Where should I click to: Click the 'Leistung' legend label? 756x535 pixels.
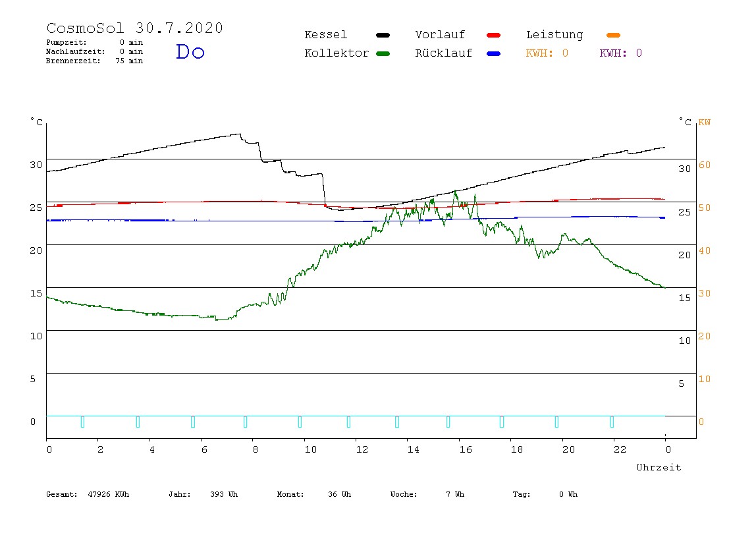554,35
